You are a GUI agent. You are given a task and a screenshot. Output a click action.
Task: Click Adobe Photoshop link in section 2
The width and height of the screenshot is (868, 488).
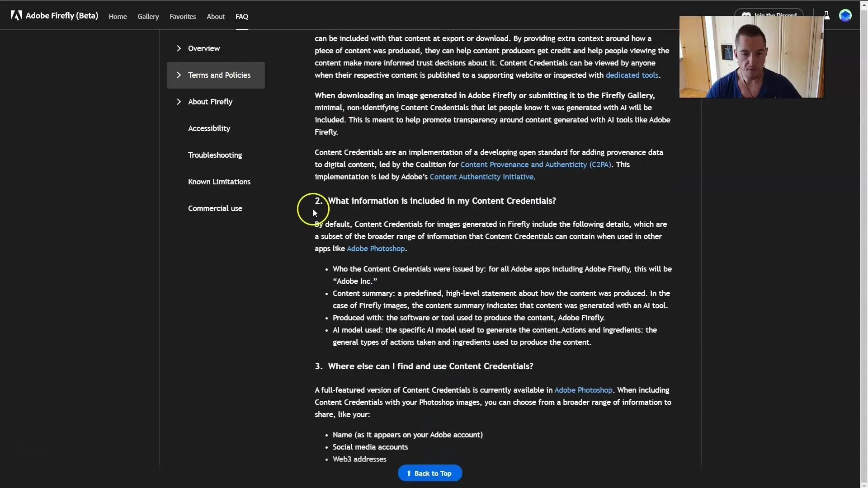pos(376,249)
